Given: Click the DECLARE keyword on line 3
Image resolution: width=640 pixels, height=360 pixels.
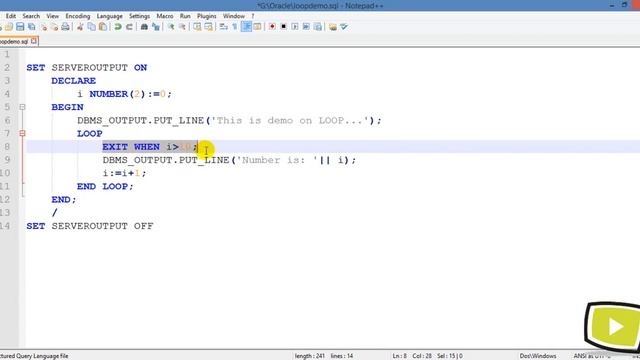Looking at the screenshot, I should click(73, 81).
